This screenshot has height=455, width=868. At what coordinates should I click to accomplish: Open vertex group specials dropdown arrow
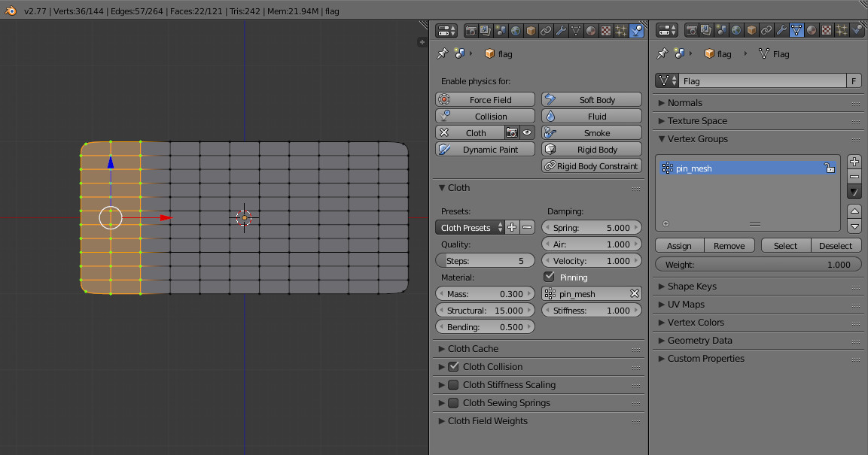pyautogui.click(x=854, y=192)
